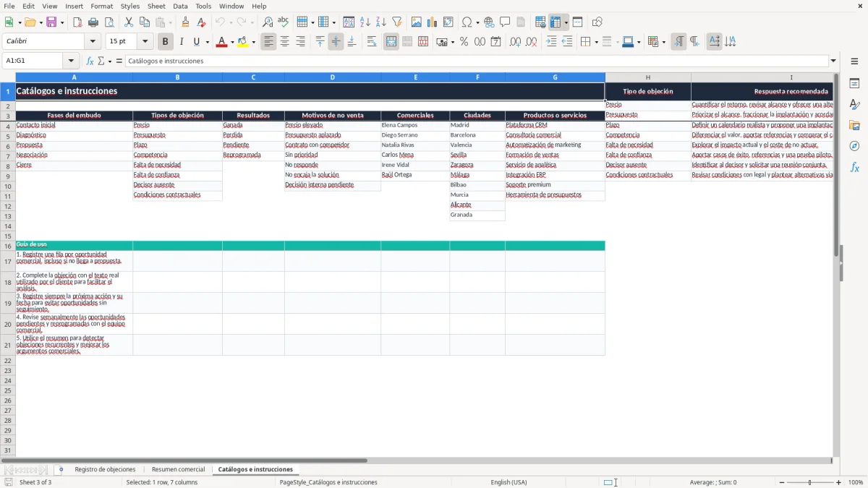
Task: Toggle Merge and Center Cells
Action: tap(391, 42)
